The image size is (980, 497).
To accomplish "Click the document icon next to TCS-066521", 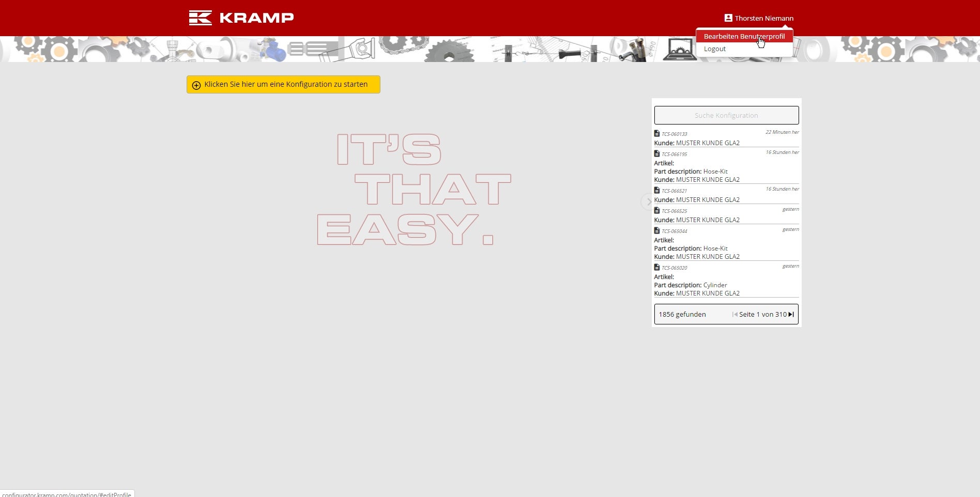I will [657, 190].
